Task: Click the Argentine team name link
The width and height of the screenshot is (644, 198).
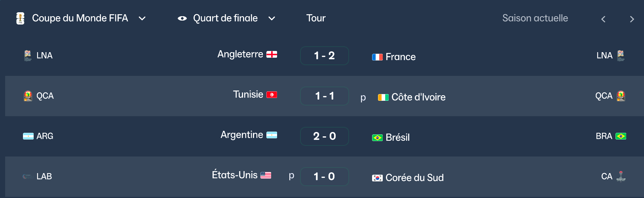Action: coord(241,135)
